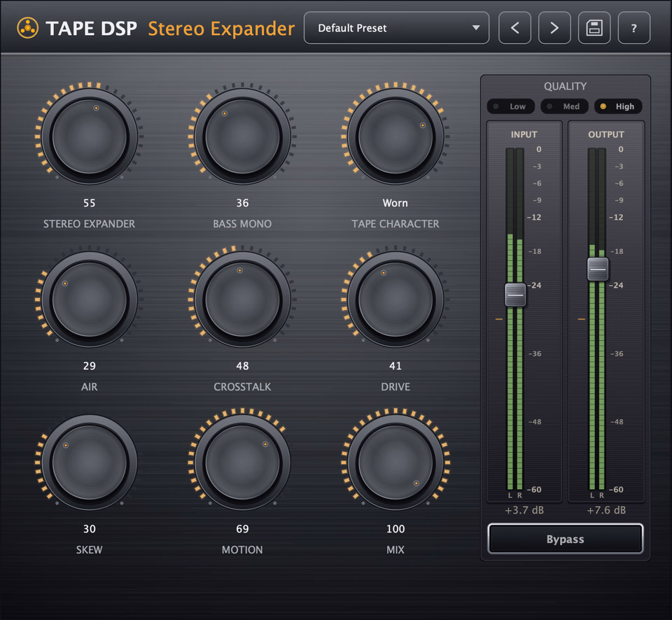
Task: Open help with the question mark button
Action: [x=634, y=28]
